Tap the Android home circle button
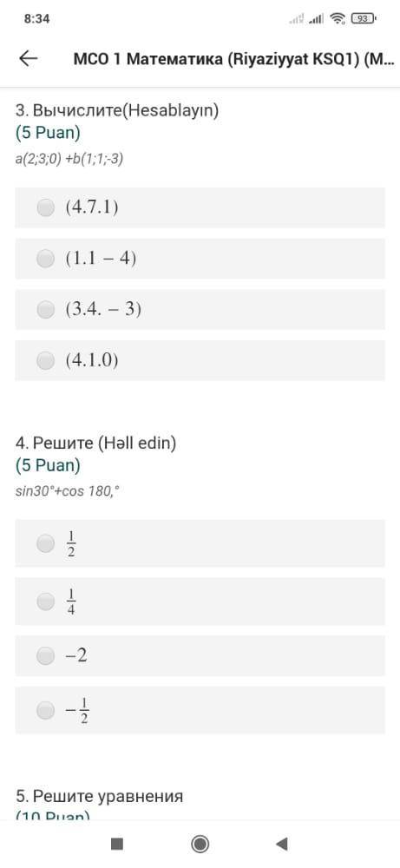This screenshot has width=400, height=868. [x=200, y=844]
